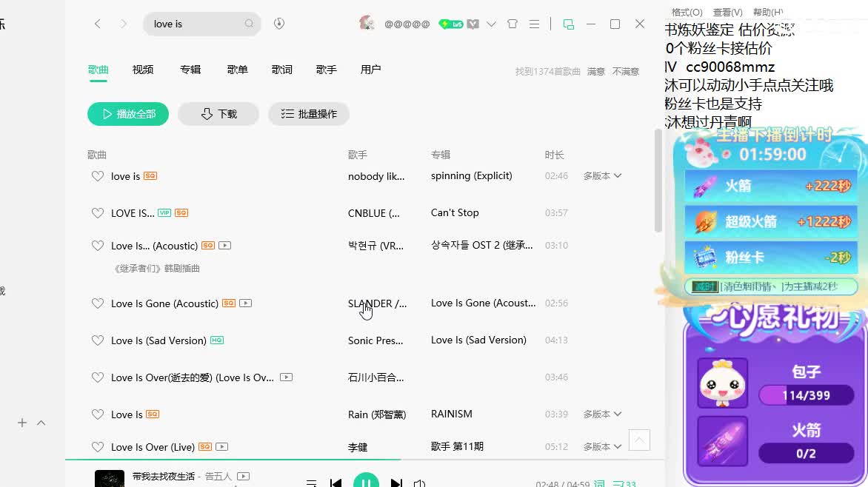Image resolution: width=868 pixels, height=487 pixels.
Task: Click the play order mode icon
Action: click(312, 481)
